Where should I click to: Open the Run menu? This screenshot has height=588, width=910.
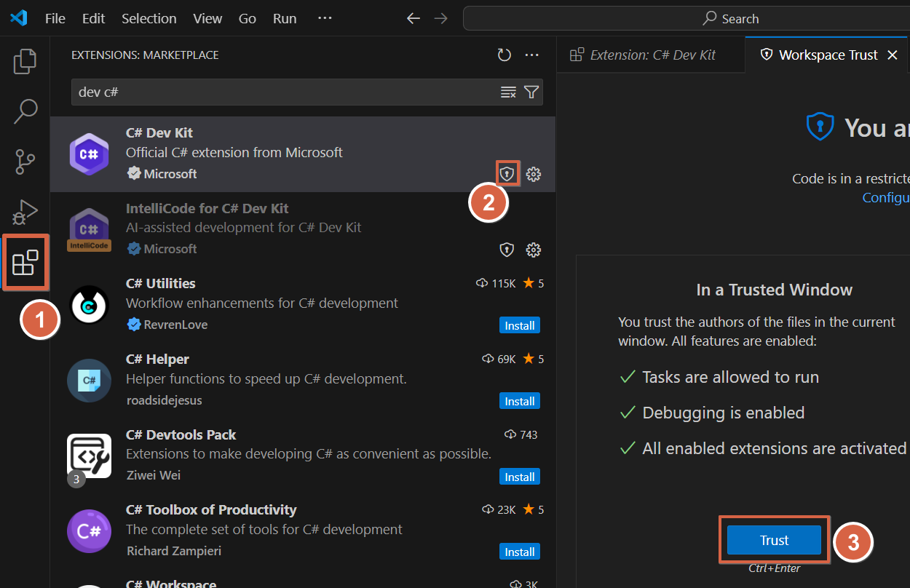click(285, 19)
